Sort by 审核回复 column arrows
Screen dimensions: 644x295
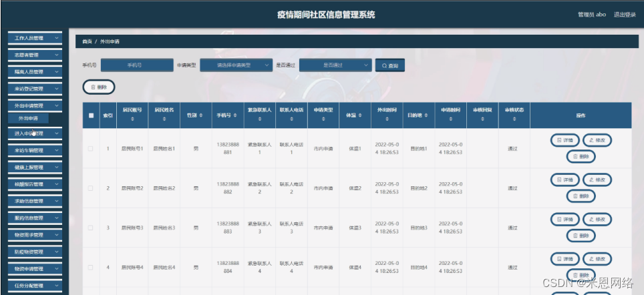click(482, 119)
